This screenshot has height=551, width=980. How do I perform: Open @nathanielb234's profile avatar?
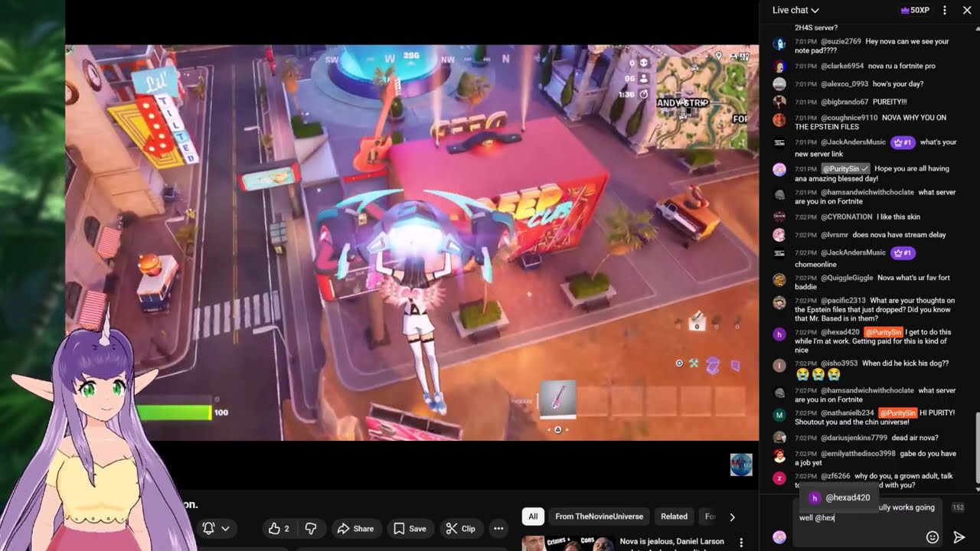(779, 415)
